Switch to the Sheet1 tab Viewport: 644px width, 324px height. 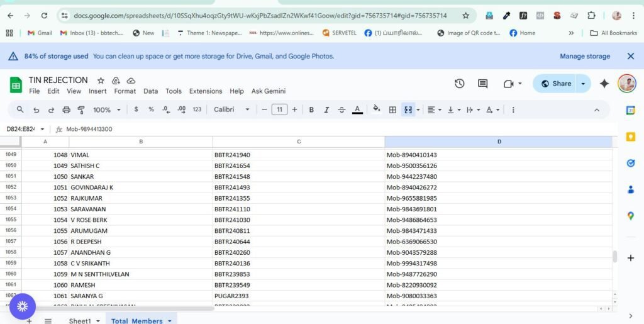[x=80, y=321]
